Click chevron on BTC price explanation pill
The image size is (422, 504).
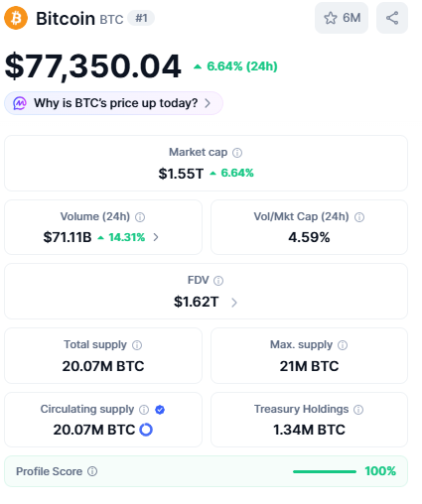click(208, 103)
